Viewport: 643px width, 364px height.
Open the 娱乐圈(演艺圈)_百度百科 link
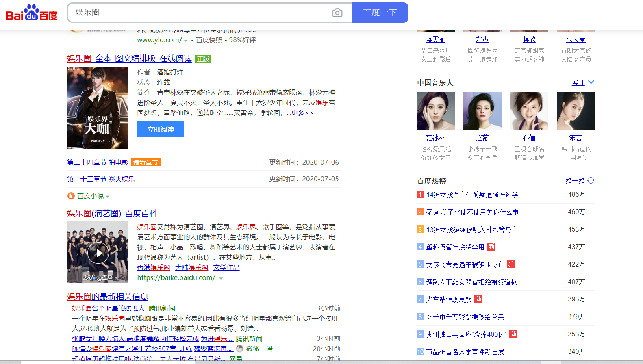[x=112, y=213]
